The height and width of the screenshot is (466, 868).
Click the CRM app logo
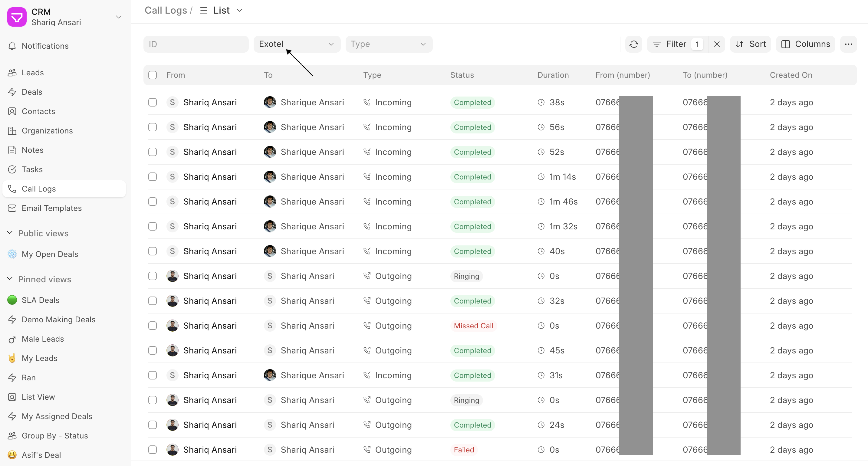17,17
